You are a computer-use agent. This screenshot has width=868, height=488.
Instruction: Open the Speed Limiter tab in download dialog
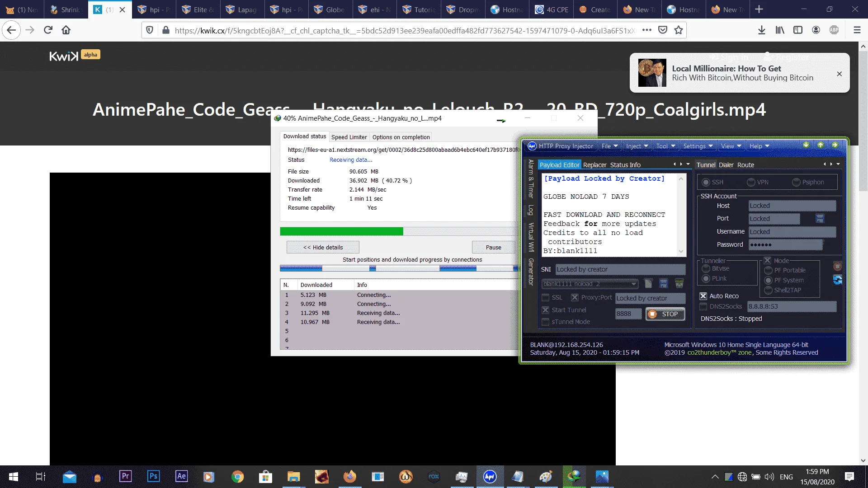coord(349,137)
